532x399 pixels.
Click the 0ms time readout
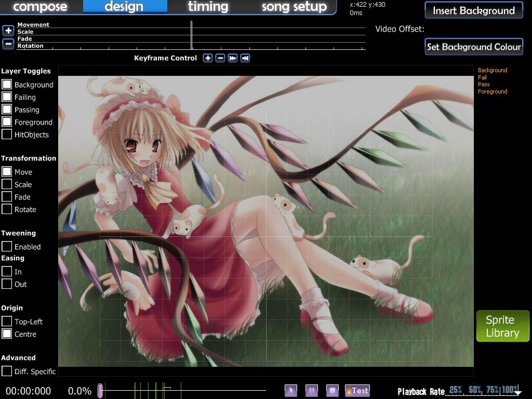[356, 13]
